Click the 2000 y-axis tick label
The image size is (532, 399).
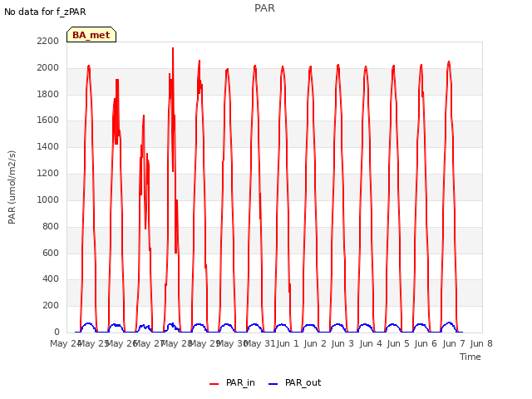[x=48, y=67]
